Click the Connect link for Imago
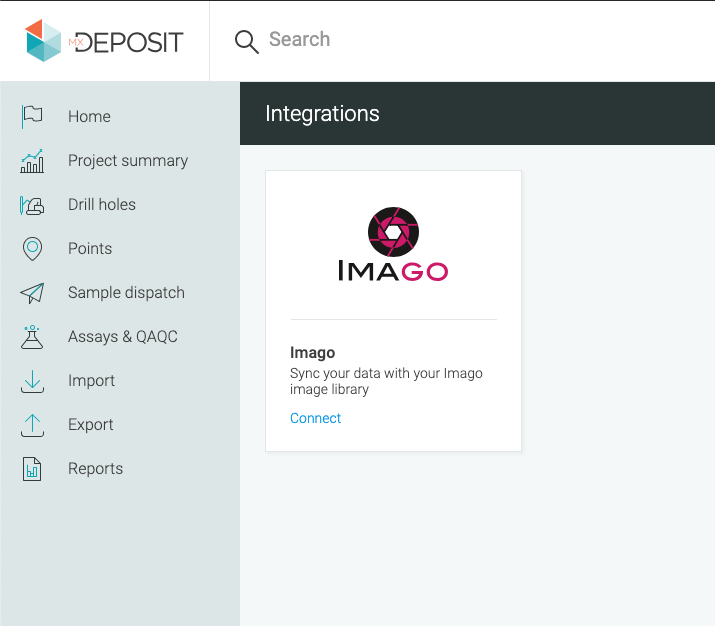715x626 pixels. pos(315,418)
